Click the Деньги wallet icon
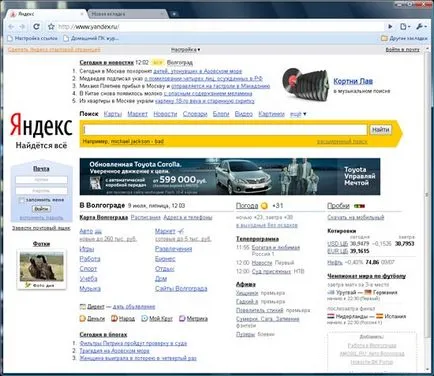 click(83, 319)
